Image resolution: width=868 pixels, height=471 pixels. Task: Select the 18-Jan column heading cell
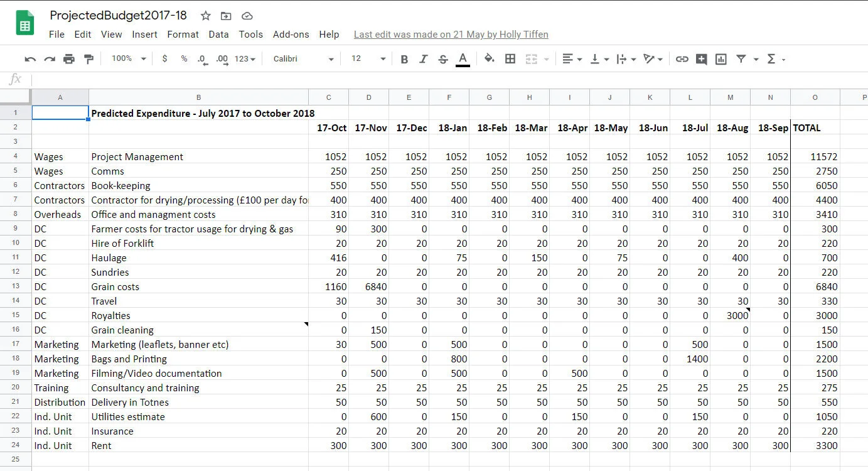449,127
